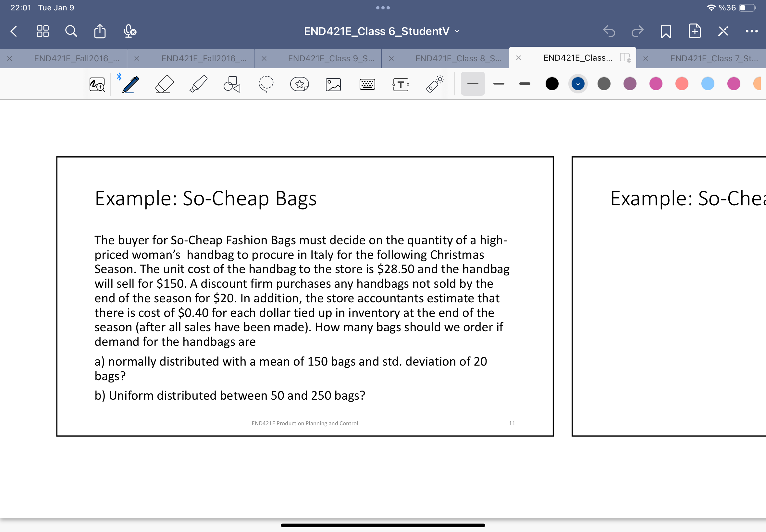Open the elements sticker tool

299,84
